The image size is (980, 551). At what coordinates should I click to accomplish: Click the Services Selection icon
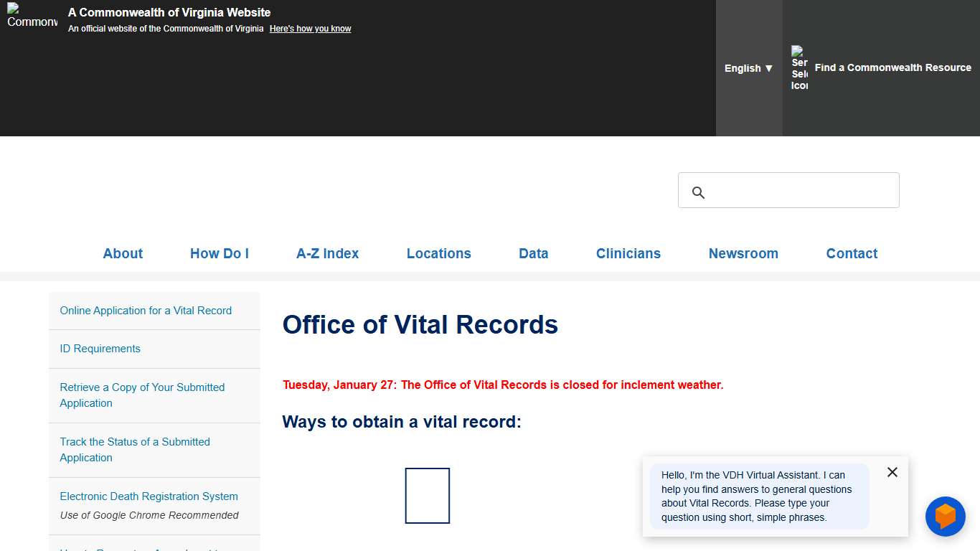coord(799,68)
